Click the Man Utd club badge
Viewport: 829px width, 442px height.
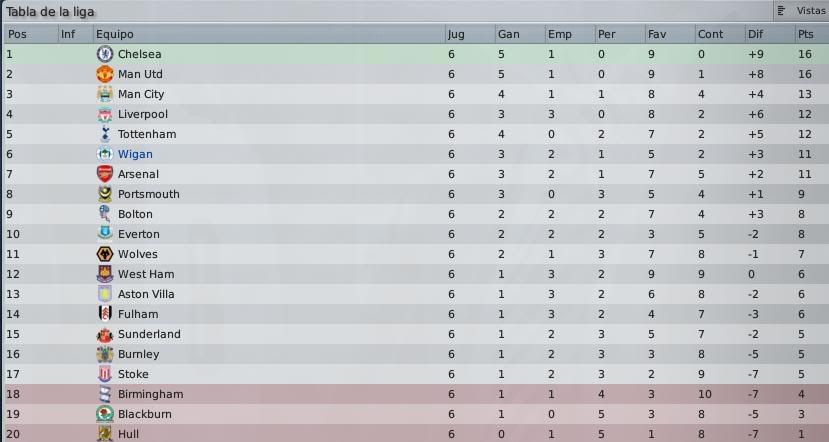(105, 74)
